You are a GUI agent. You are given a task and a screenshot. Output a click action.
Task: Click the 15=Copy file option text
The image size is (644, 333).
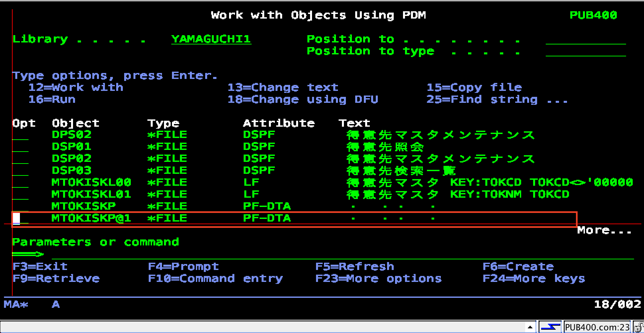(474, 87)
